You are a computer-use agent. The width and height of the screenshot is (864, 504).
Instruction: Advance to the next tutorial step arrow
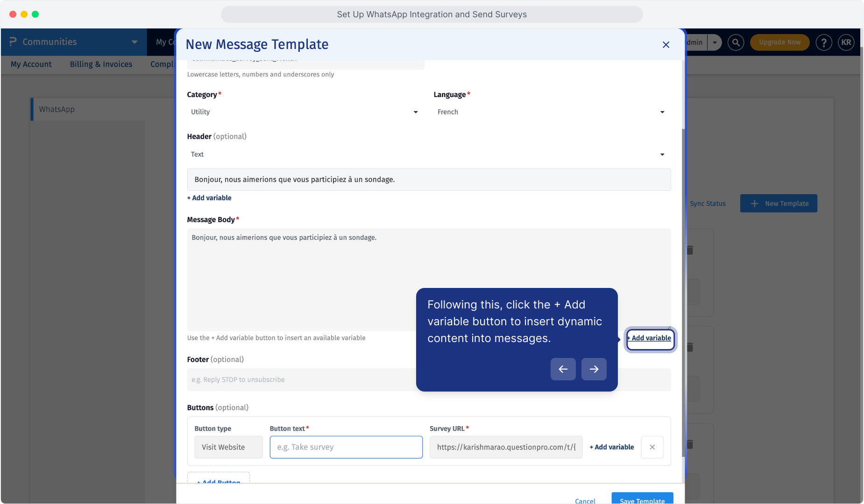pyautogui.click(x=594, y=369)
